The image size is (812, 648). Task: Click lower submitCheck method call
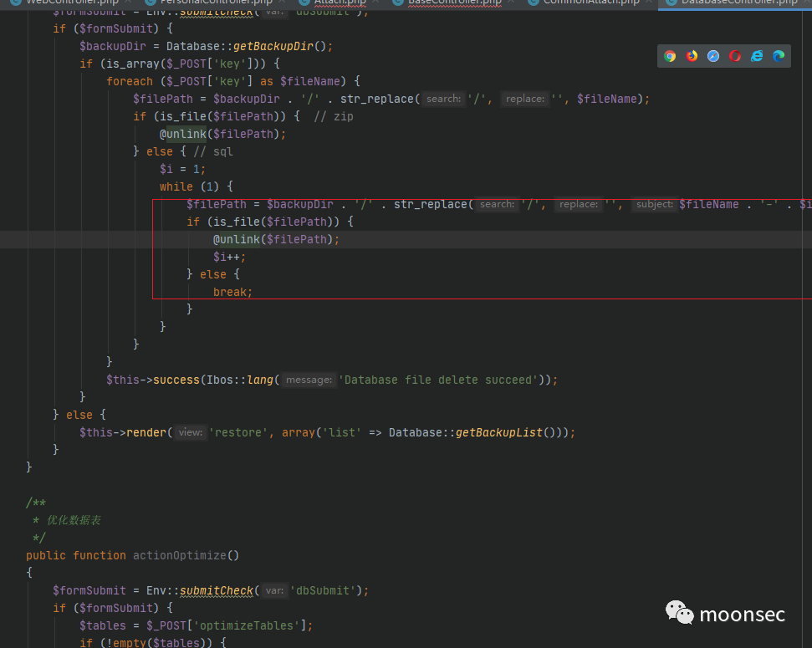point(217,590)
